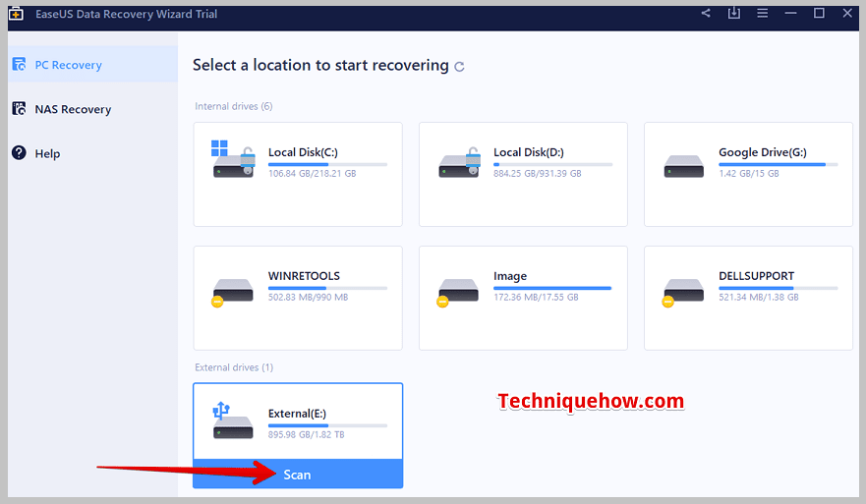
Task: Click the 106.84 GB/218.21 GB text
Action: (x=312, y=173)
